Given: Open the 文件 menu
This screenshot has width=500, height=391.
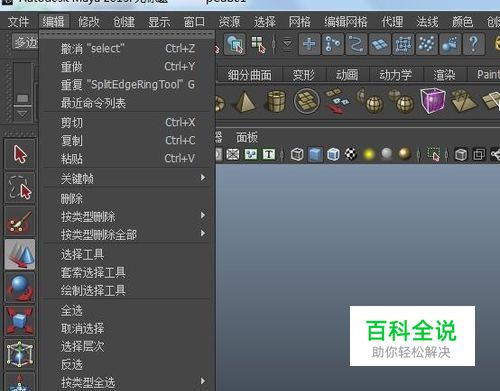Looking at the screenshot, I should (18, 22).
